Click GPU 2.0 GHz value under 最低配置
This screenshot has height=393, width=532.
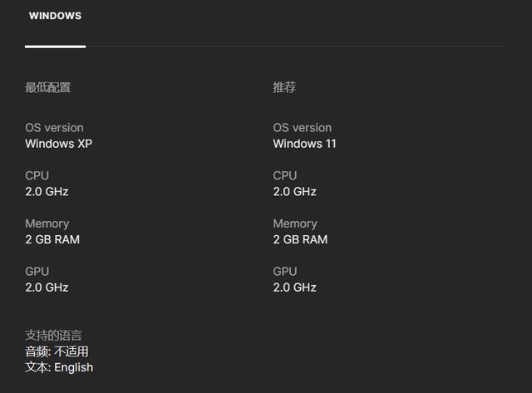click(x=47, y=287)
